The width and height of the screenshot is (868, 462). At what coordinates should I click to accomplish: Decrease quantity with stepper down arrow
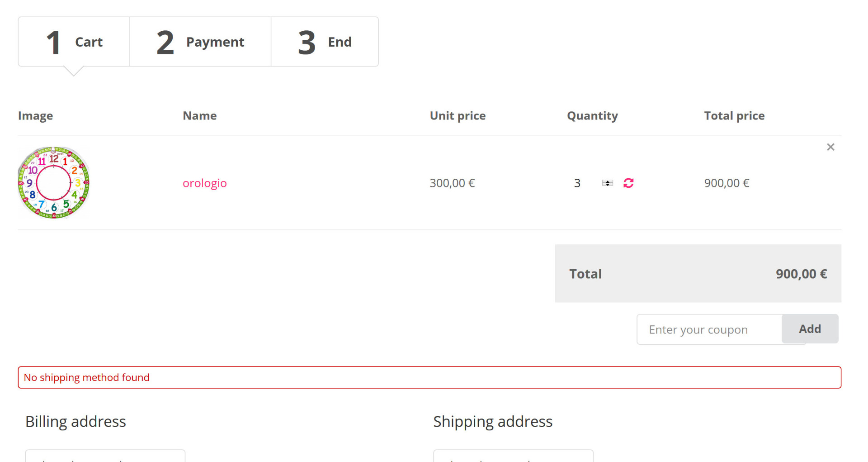608,185
